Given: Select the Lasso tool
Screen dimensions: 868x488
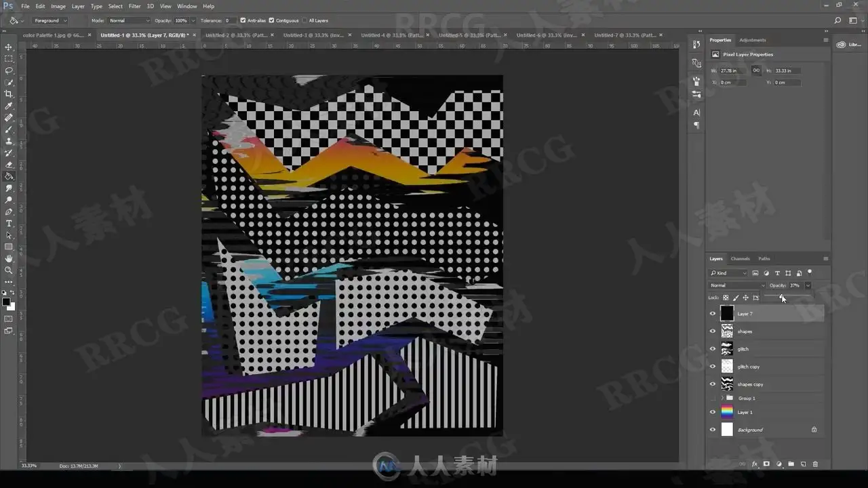Looking at the screenshot, I should (x=9, y=70).
